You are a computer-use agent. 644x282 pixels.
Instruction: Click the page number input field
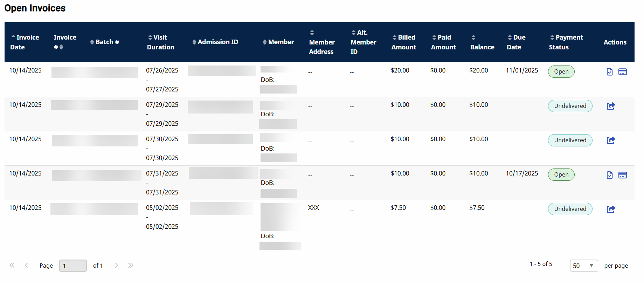click(x=73, y=266)
